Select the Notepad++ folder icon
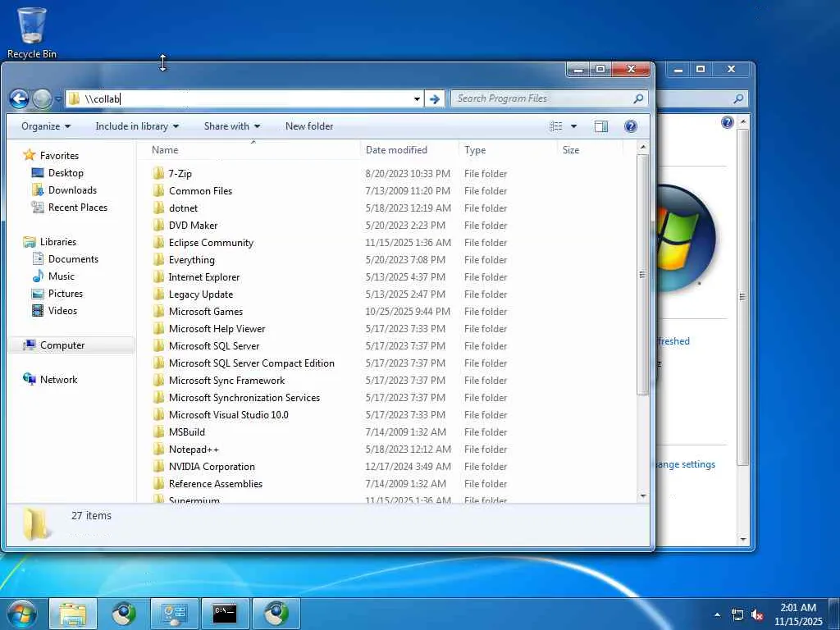The image size is (840, 630). pos(158,449)
